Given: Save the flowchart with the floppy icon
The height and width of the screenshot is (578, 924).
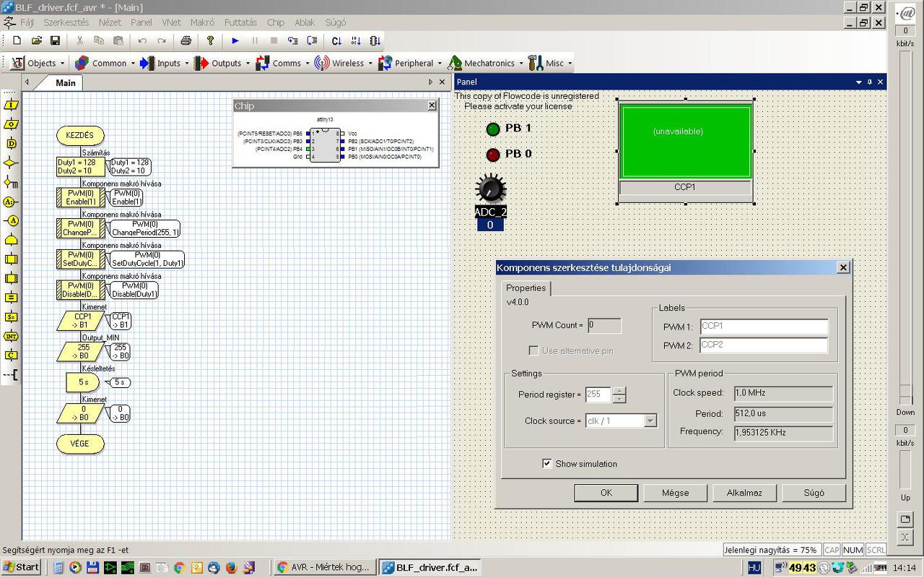Looking at the screenshot, I should (x=55, y=41).
